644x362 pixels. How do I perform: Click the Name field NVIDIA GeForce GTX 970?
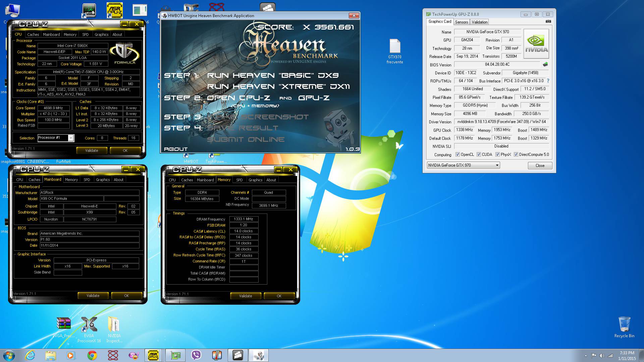(x=487, y=32)
